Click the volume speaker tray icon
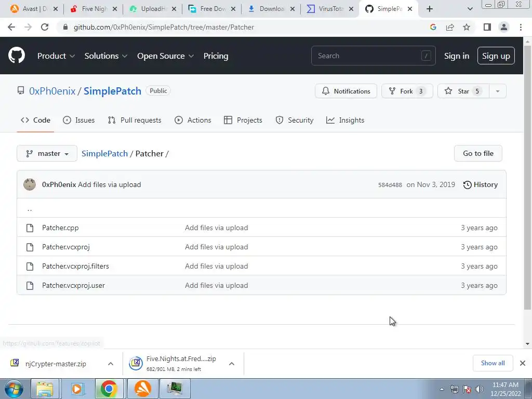 [480, 389]
